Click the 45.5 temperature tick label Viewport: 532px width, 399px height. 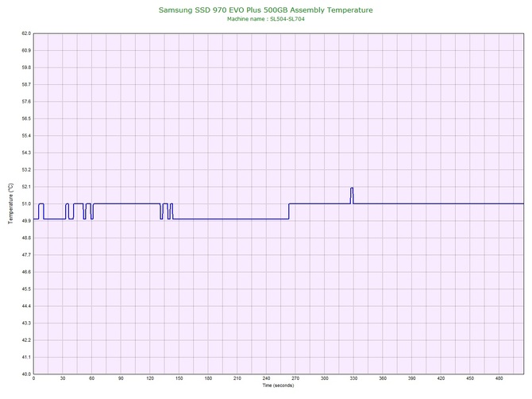26,289
